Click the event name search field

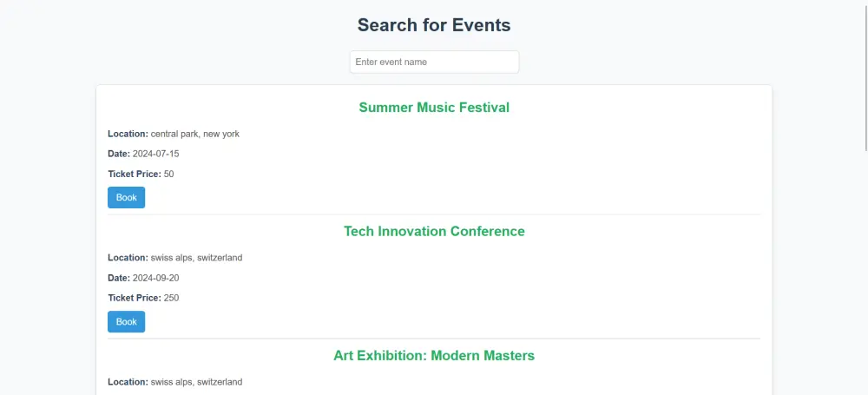(434, 62)
